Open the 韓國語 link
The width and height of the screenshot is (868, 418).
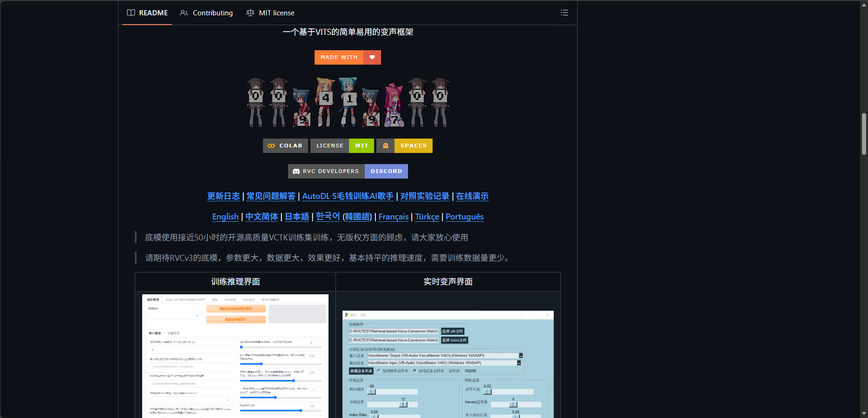pos(357,217)
